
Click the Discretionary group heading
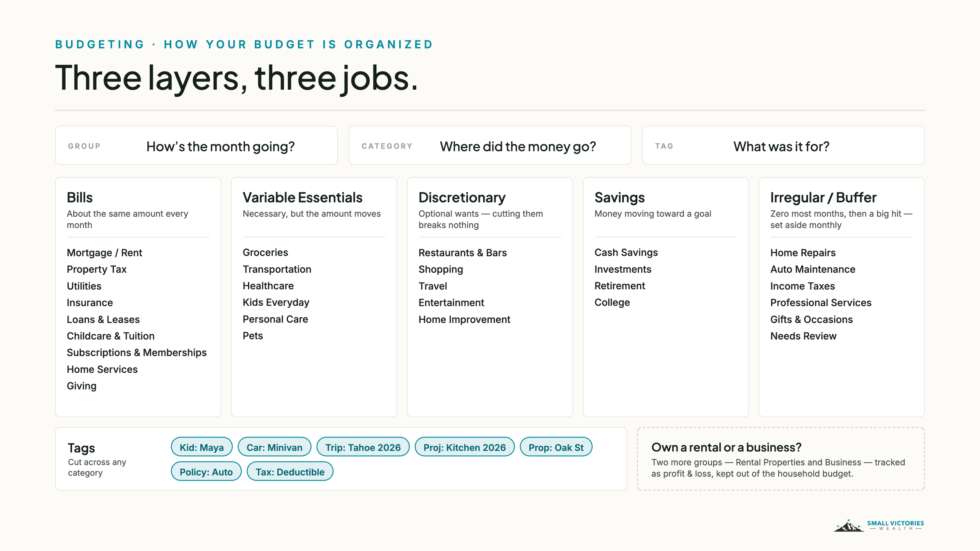pos(462,198)
